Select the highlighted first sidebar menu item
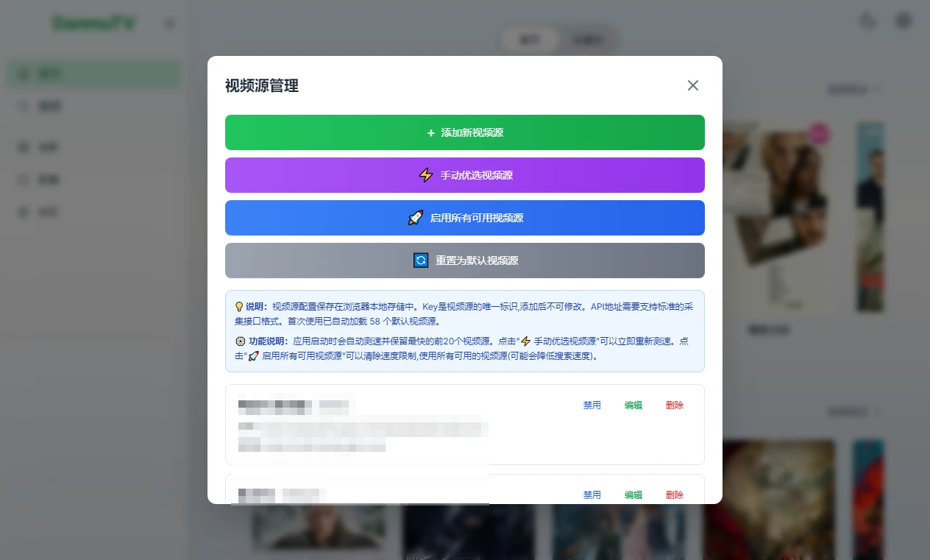The width and height of the screenshot is (930, 560). click(x=93, y=74)
